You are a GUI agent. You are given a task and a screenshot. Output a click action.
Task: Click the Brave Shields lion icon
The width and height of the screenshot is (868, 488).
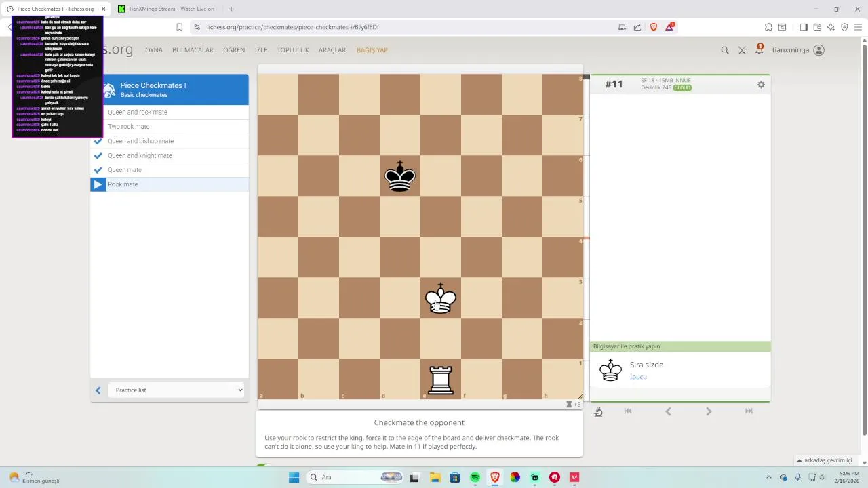654,27
